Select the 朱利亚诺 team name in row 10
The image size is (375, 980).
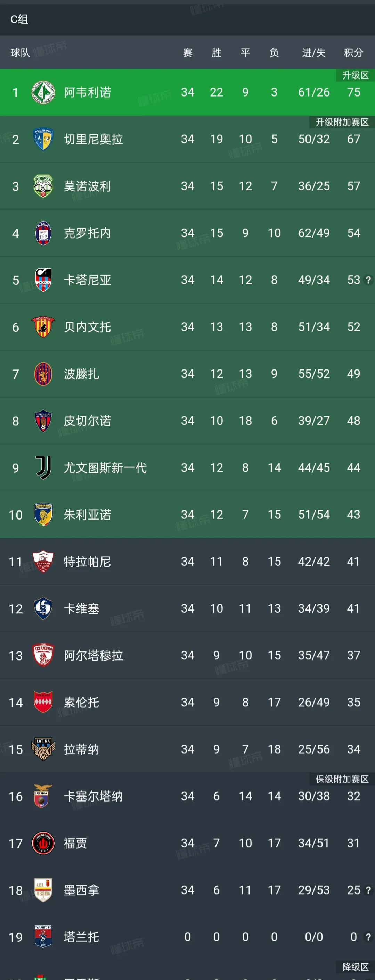[87, 515]
